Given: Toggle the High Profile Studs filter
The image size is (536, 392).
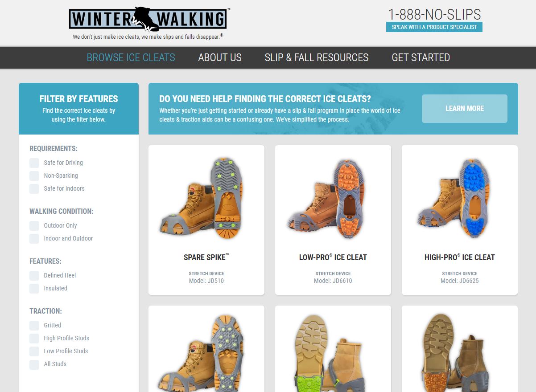Looking at the screenshot, I should pyautogui.click(x=34, y=338).
